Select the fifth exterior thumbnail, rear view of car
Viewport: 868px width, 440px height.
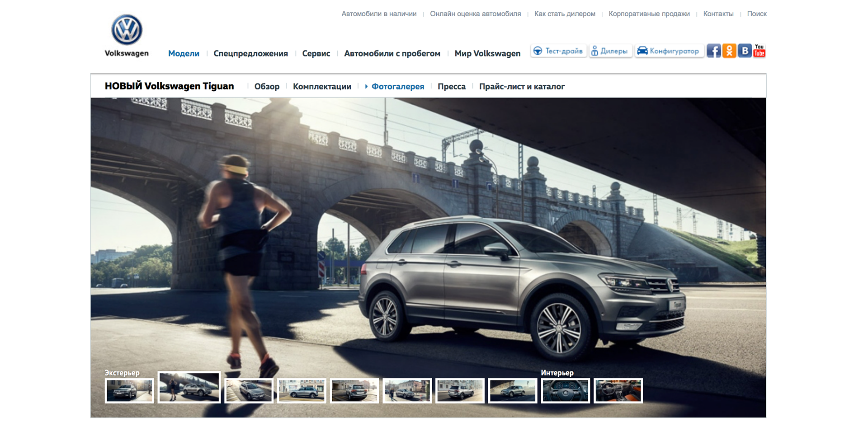coord(354,391)
